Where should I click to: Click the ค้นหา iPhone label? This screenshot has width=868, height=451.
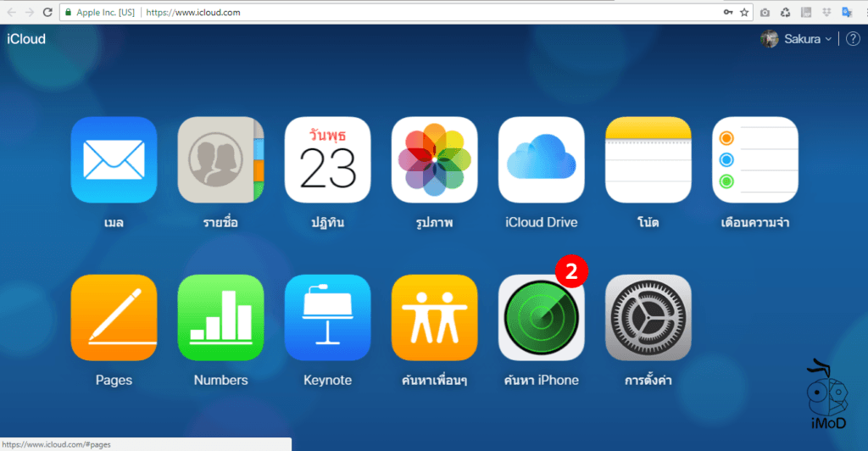pyautogui.click(x=541, y=380)
